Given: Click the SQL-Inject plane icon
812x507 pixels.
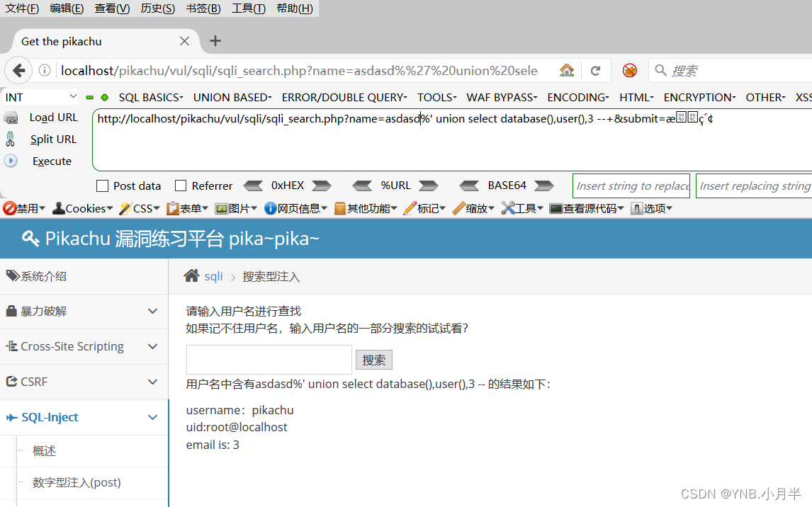Looking at the screenshot, I should tap(12, 417).
